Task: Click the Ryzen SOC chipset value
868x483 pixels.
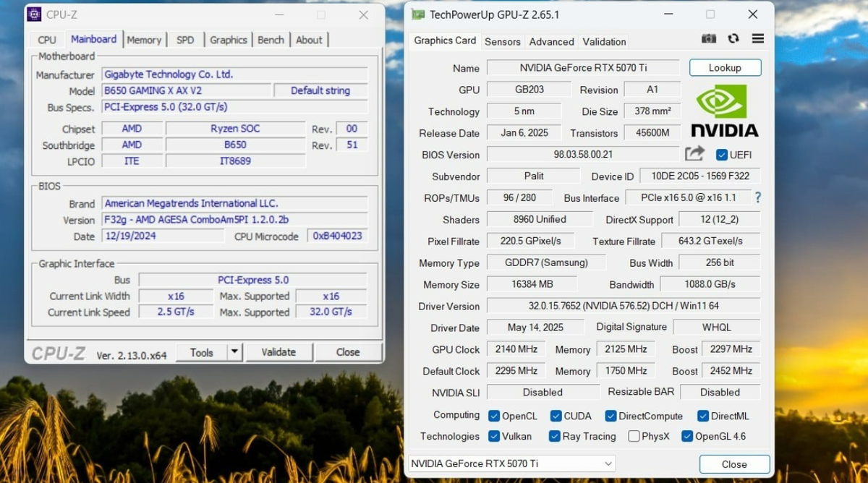Action: tap(235, 128)
